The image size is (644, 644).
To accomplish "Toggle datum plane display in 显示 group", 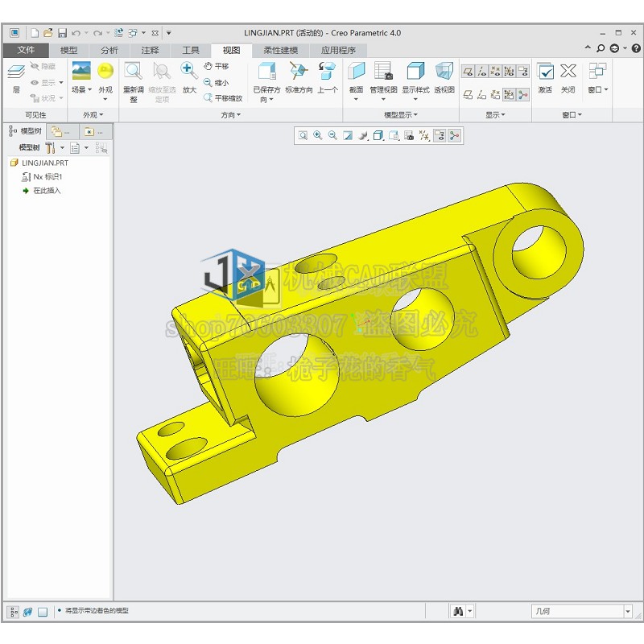I will tap(467, 71).
